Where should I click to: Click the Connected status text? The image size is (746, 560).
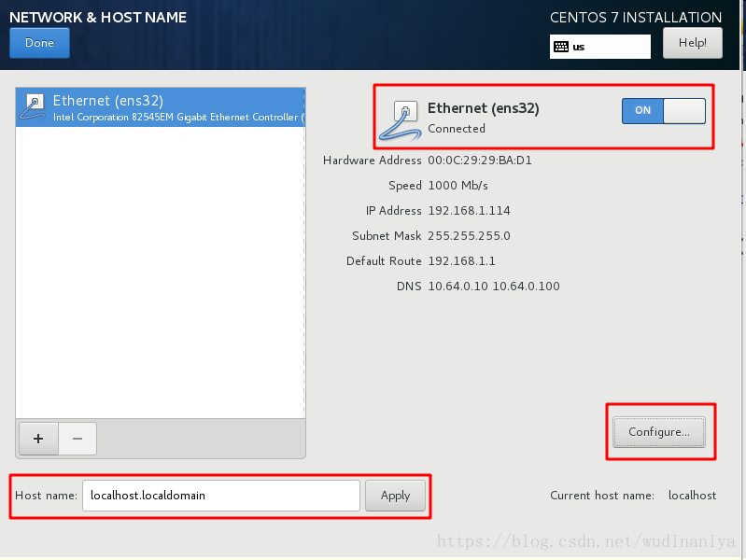pos(457,129)
